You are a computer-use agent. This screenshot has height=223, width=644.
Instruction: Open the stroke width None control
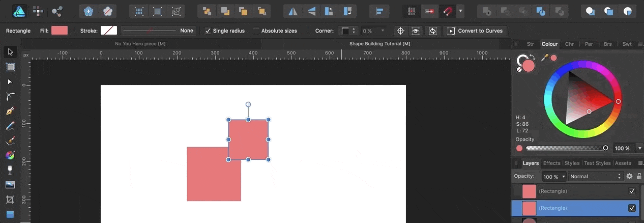click(x=158, y=31)
